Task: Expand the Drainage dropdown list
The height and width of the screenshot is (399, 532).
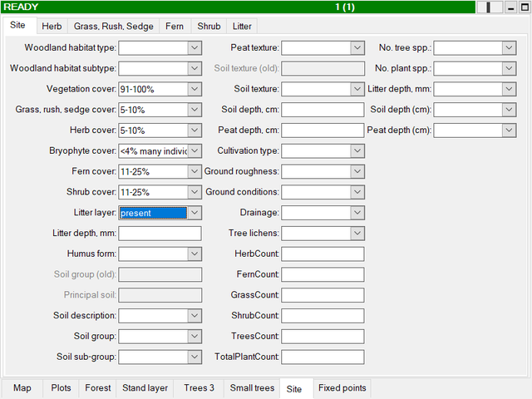Action: coord(357,213)
